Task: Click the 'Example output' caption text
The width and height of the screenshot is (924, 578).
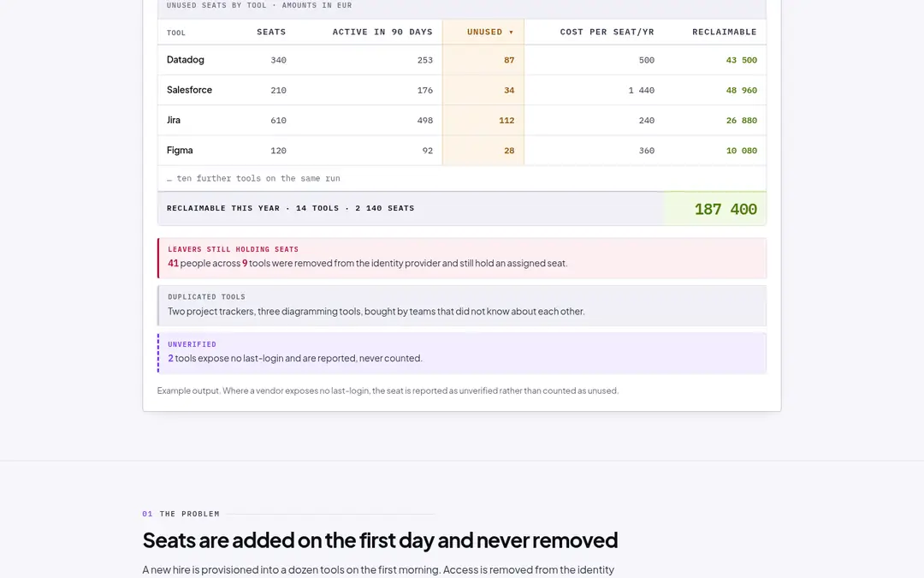Action: click(x=388, y=390)
